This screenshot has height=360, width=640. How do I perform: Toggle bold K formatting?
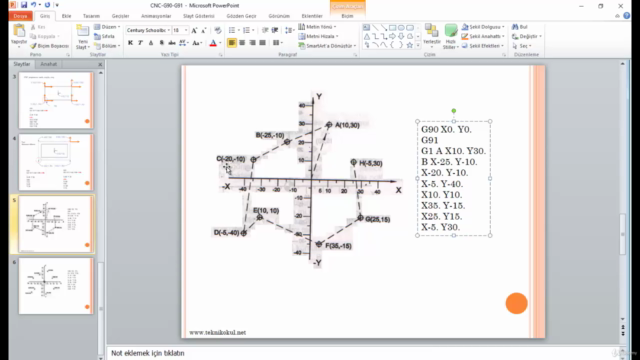[131, 43]
